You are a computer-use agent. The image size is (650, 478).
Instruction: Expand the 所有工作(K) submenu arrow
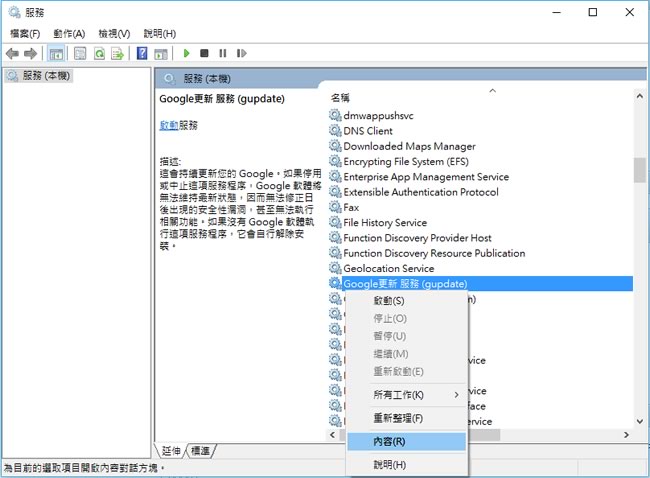tap(456, 395)
